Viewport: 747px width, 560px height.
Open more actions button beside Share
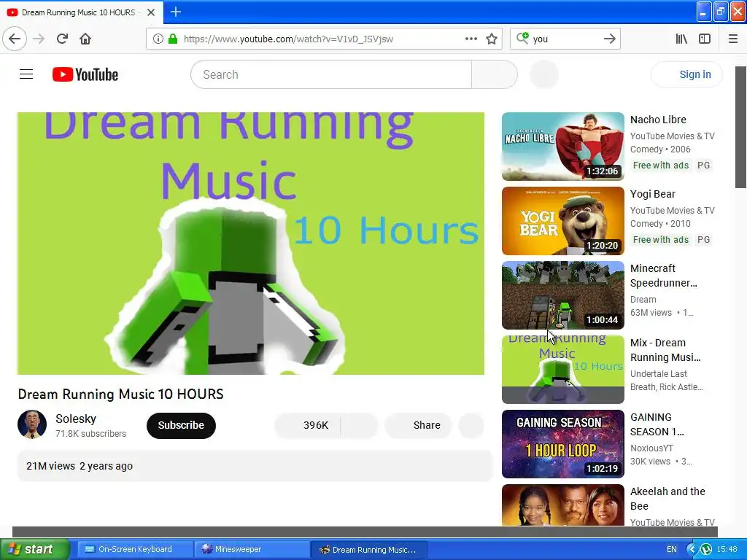[471, 425]
